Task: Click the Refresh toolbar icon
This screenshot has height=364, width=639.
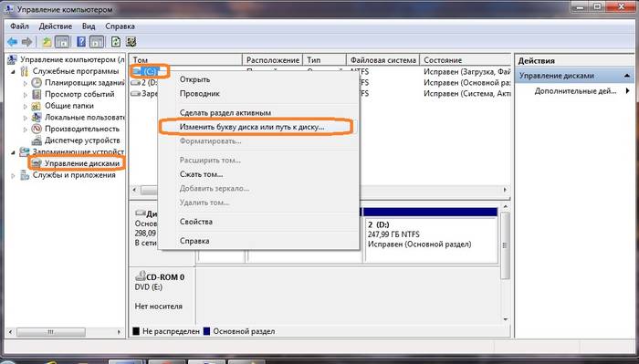Action: [x=116, y=42]
